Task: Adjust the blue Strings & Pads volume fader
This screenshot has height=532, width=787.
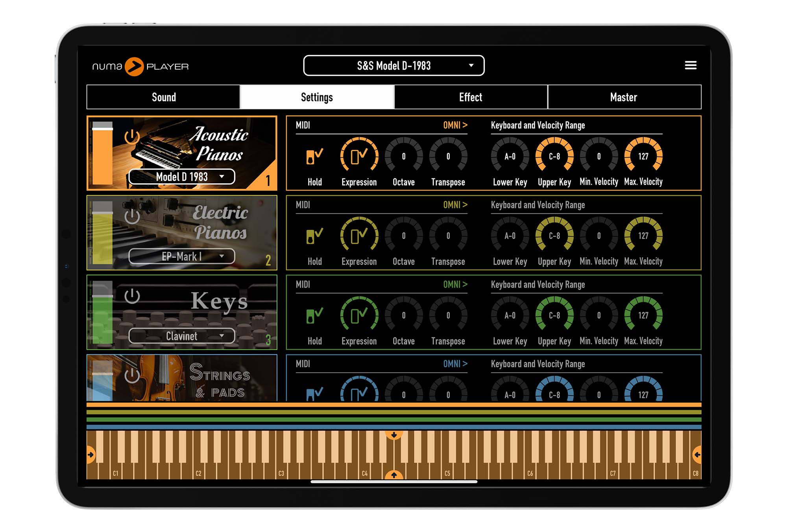Action: pos(102,380)
